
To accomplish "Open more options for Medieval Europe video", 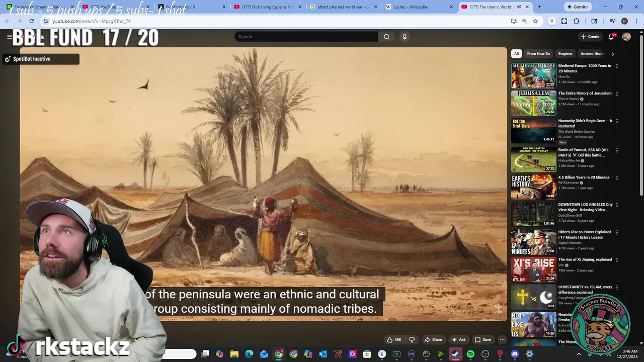I will [617, 66].
